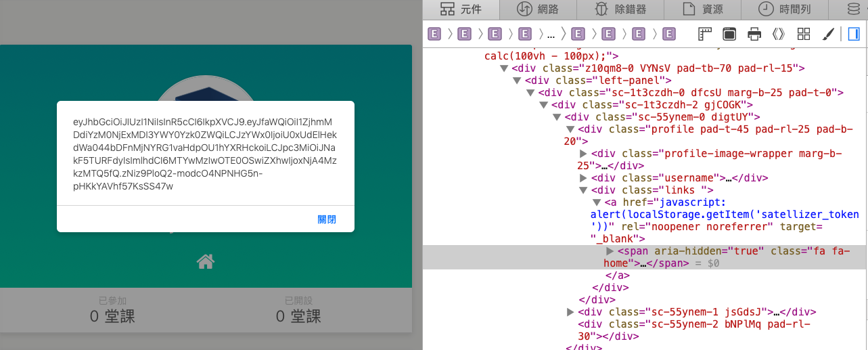Click the closing </a> tag line
868x350 pixels.
[x=617, y=276]
